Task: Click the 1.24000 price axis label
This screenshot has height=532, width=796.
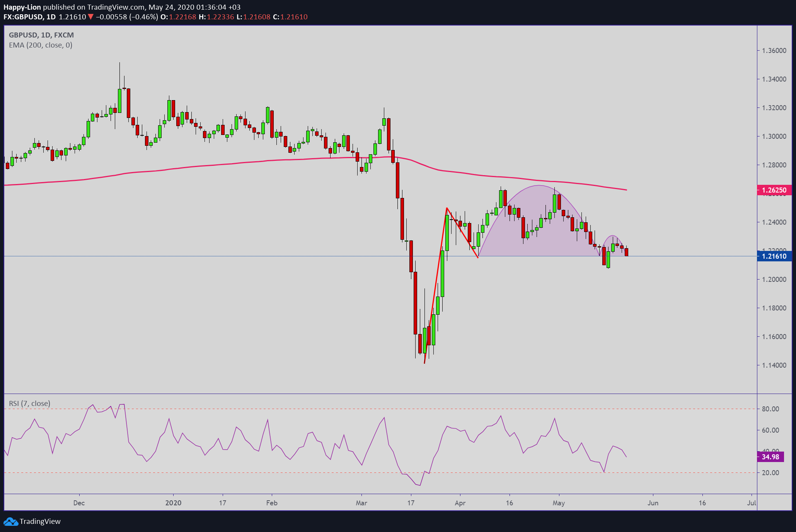Action: pos(774,222)
